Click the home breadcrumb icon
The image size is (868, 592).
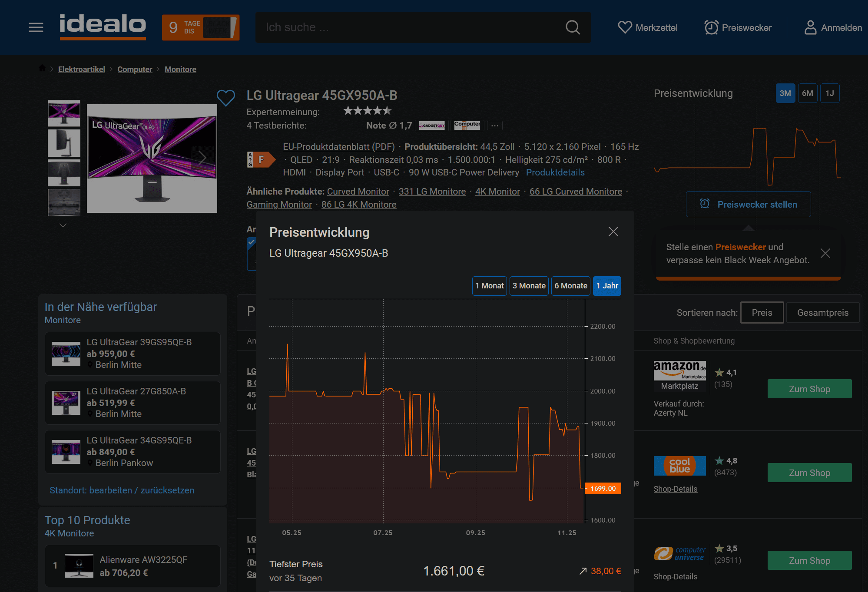(x=42, y=68)
